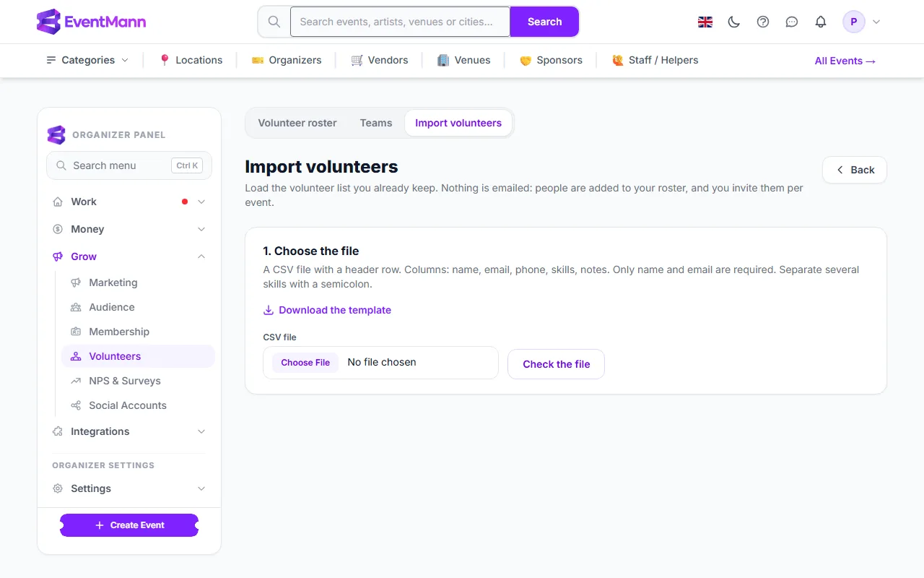Click the Create Event button
Screen dimensions: 924x578
(129, 525)
